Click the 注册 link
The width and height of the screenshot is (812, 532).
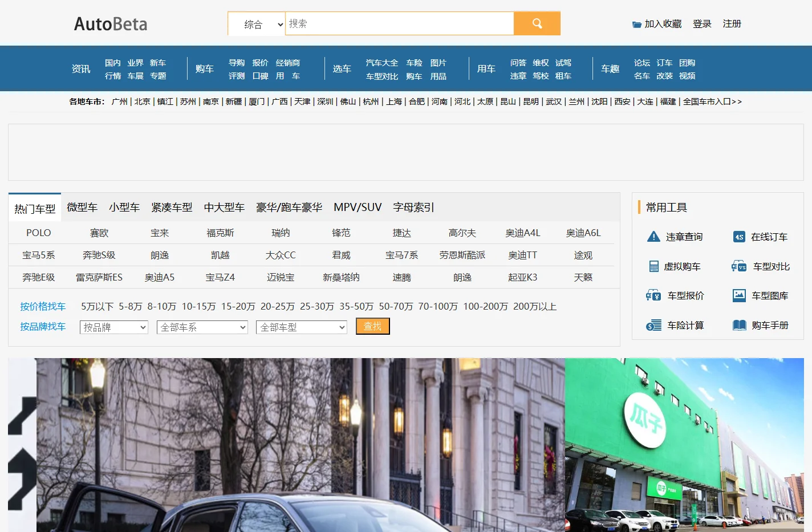(732, 24)
